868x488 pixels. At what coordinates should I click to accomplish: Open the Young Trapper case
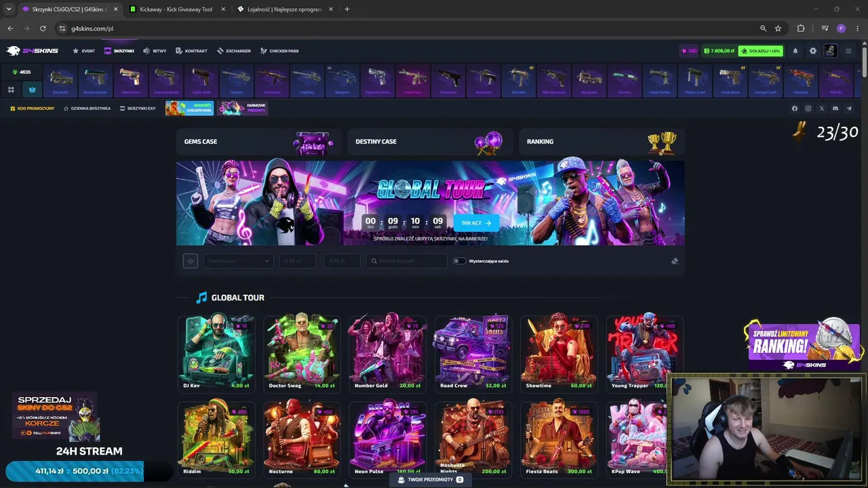[644, 353]
